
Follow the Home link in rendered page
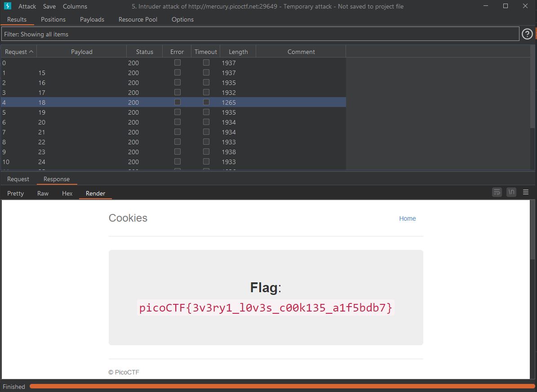(408, 218)
